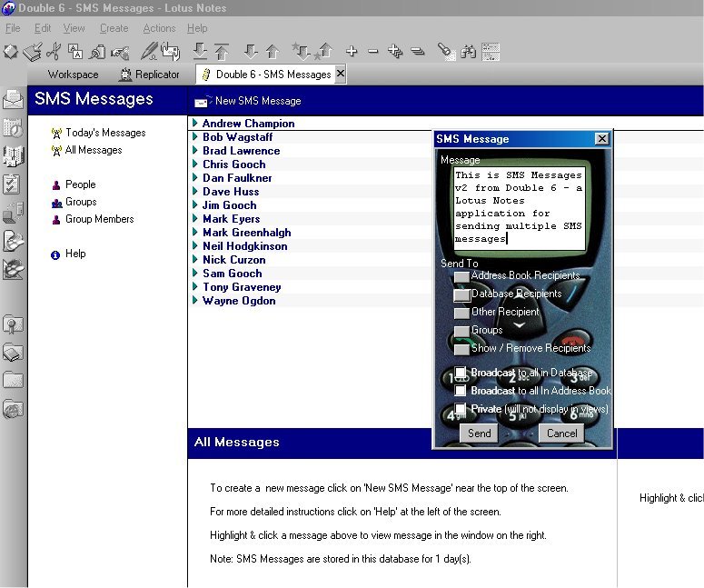Switch to the Workspace tab
Viewport: 704px width, 588px height.
[x=73, y=75]
